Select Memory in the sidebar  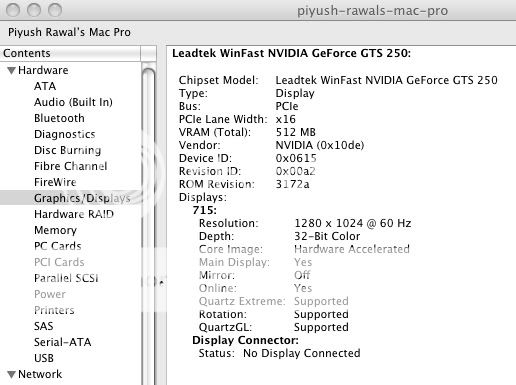[x=55, y=230]
